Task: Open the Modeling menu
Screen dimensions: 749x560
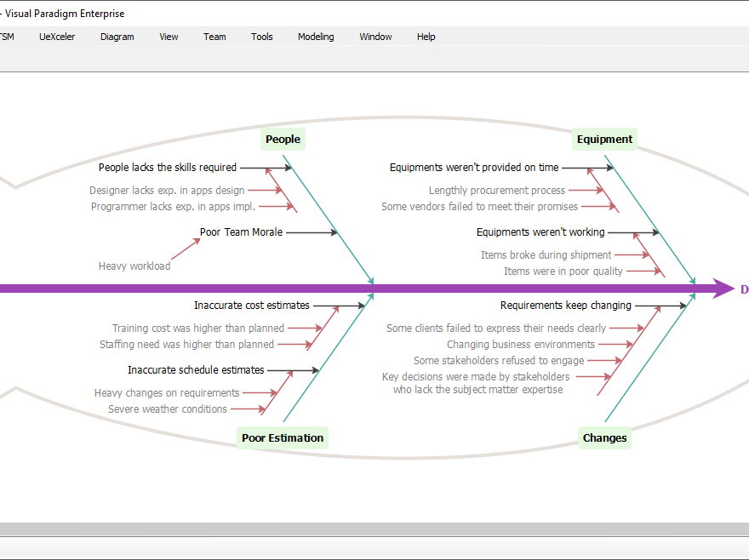Action: point(316,37)
